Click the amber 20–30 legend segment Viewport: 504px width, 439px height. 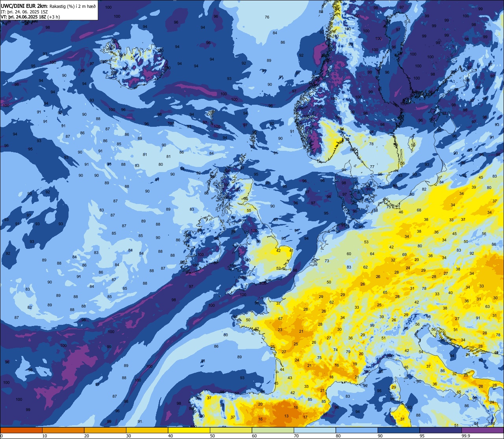105,430
